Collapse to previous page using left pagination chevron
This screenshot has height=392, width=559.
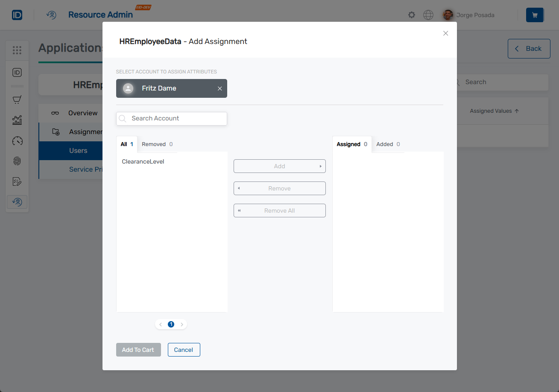click(x=160, y=324)
